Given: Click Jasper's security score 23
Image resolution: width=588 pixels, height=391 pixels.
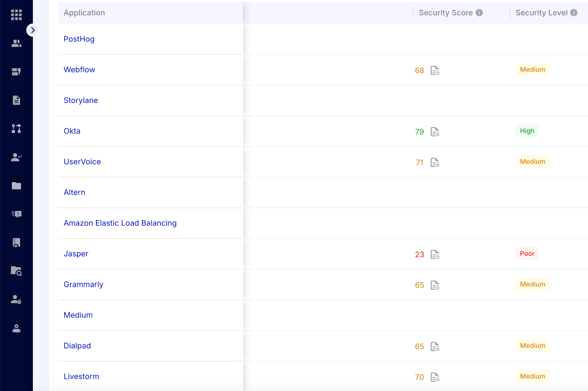Looking at the screenshot, I should (420, 254).
